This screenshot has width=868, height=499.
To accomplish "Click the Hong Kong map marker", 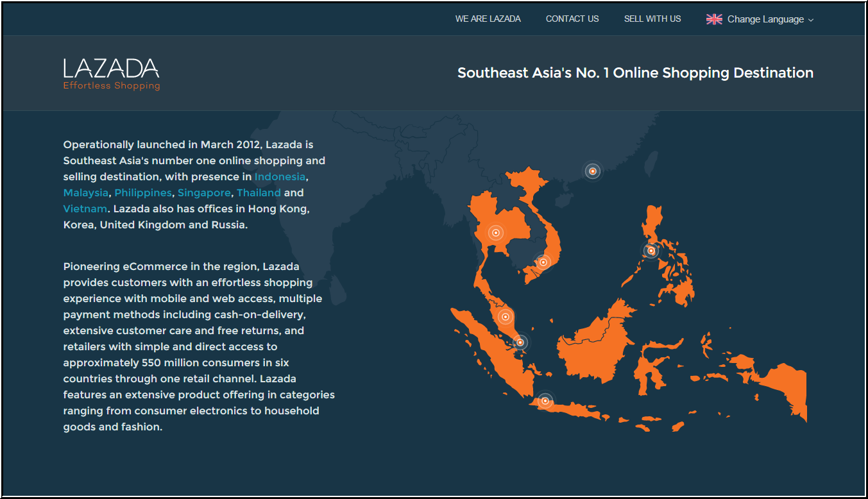I will coord(593,171).
